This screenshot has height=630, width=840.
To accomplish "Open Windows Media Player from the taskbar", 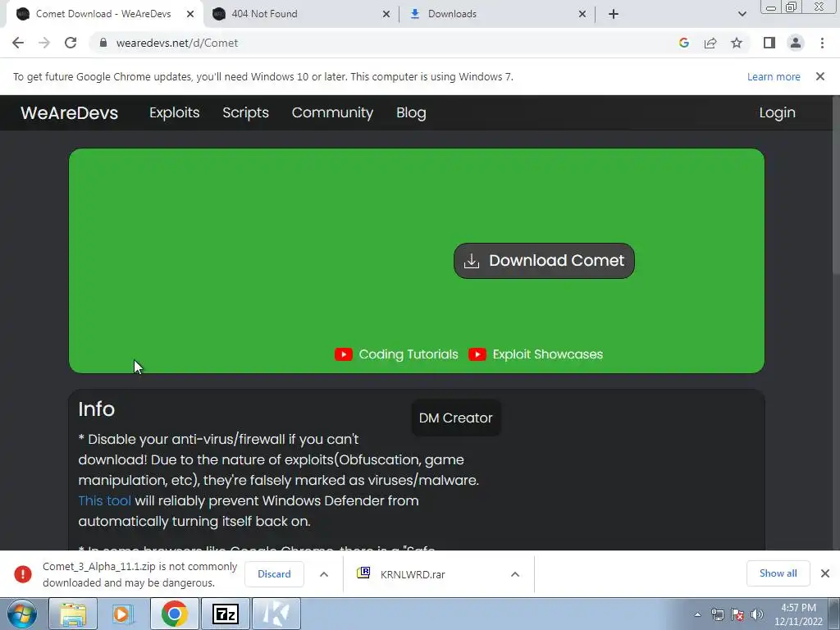I will pos(123,614).
